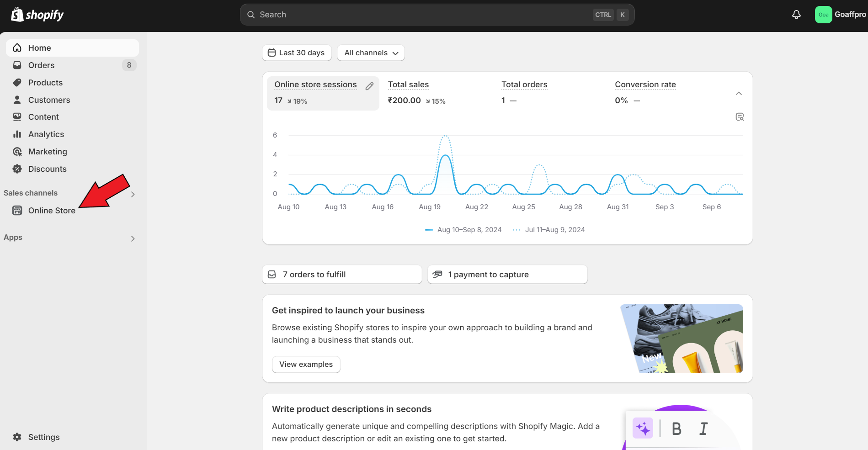Click the Goaffpro account avatar
Image resolution: width=868 pixels, height=450 pixels.
click(823, 15)
